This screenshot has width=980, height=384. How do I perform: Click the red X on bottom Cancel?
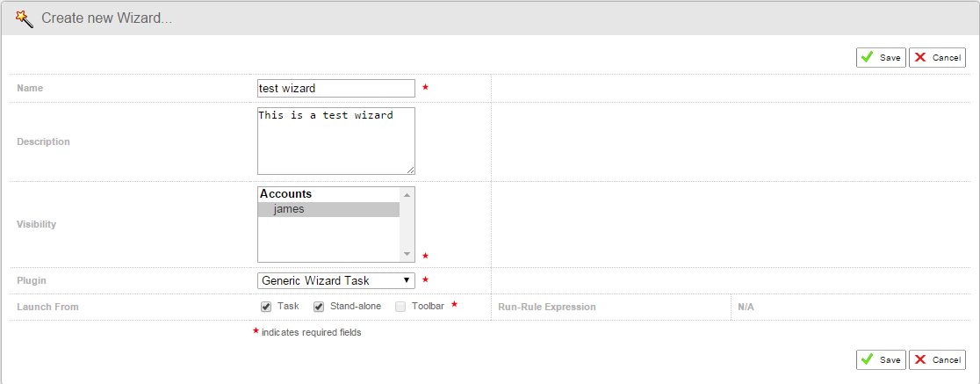[x=920, y=359]
